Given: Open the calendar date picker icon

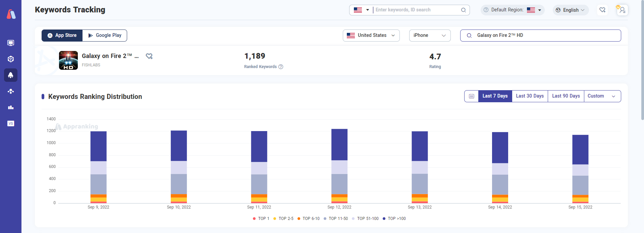Looking at the screenshot, I should pyautogui.click(x=471, y=96).
